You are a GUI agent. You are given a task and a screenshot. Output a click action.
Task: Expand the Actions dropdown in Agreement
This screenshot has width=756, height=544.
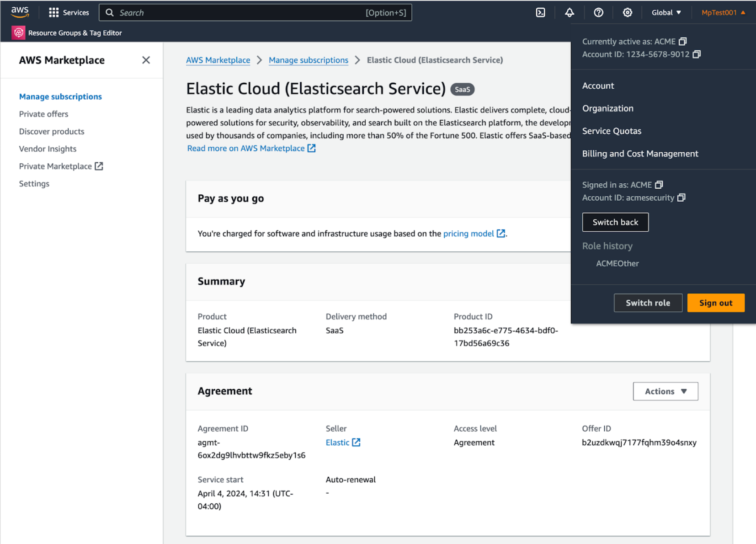(x=665, y=391)
